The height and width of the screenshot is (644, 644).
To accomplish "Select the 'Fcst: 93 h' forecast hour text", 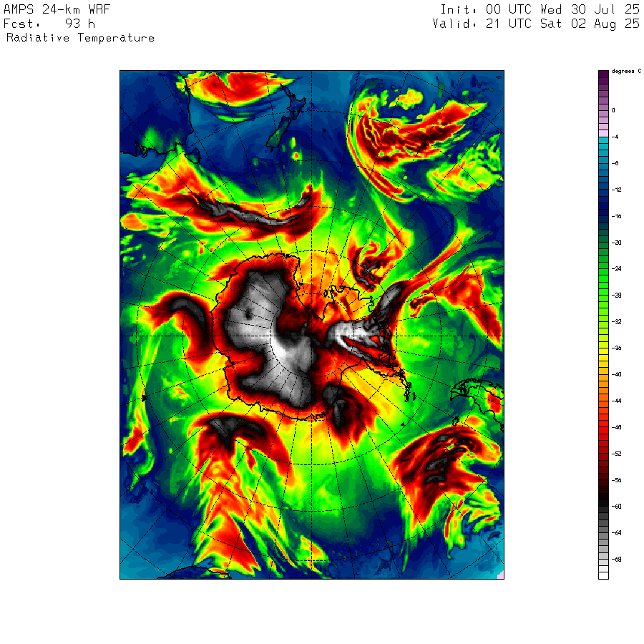I will [x=49, y=24].
